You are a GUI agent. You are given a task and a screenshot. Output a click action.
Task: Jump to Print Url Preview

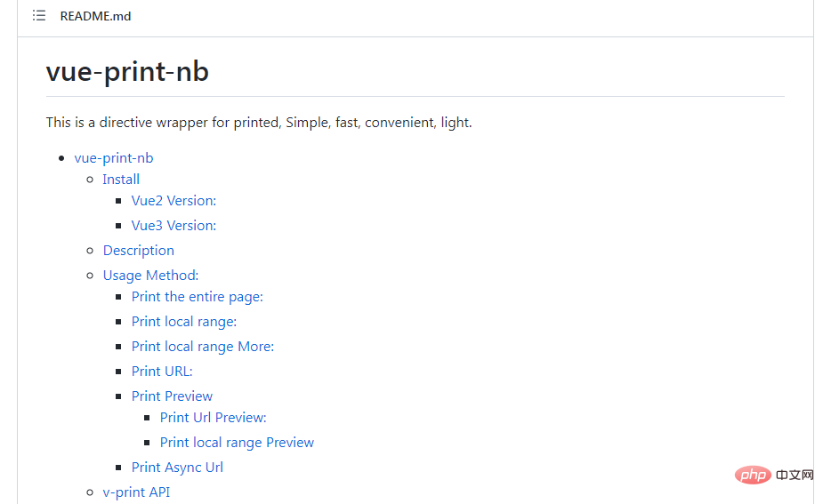tap(214, 418)
